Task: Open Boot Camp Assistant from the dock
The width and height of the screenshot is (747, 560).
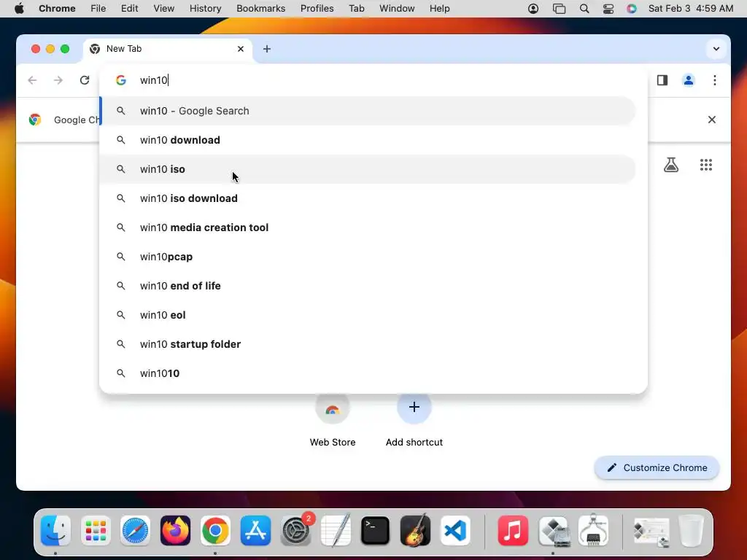Action: (553, 531)
